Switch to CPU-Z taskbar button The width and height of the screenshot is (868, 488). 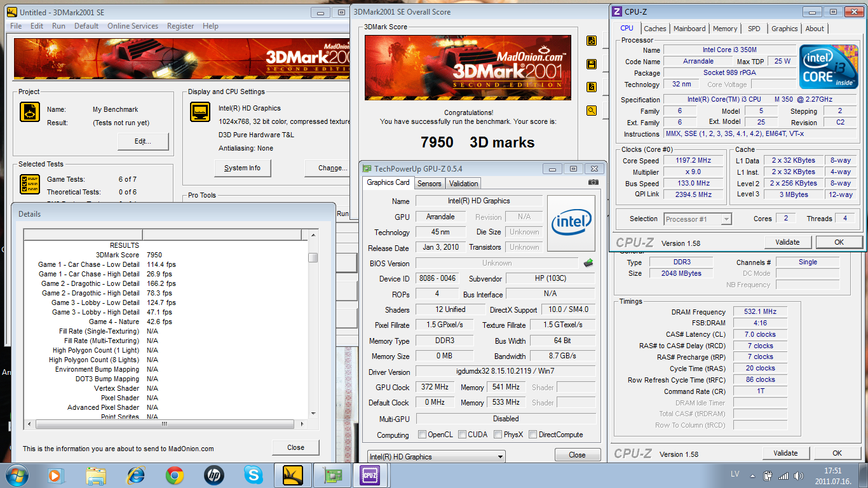click(x=370, y=475)
